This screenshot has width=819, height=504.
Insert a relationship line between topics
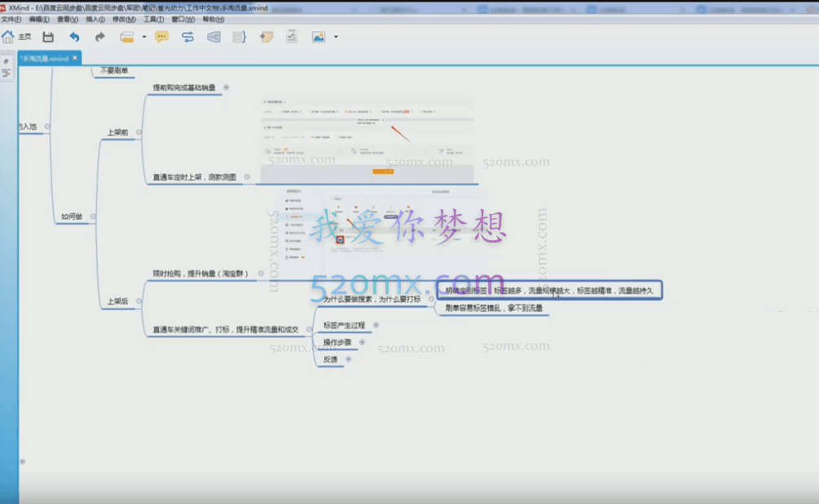187,37
